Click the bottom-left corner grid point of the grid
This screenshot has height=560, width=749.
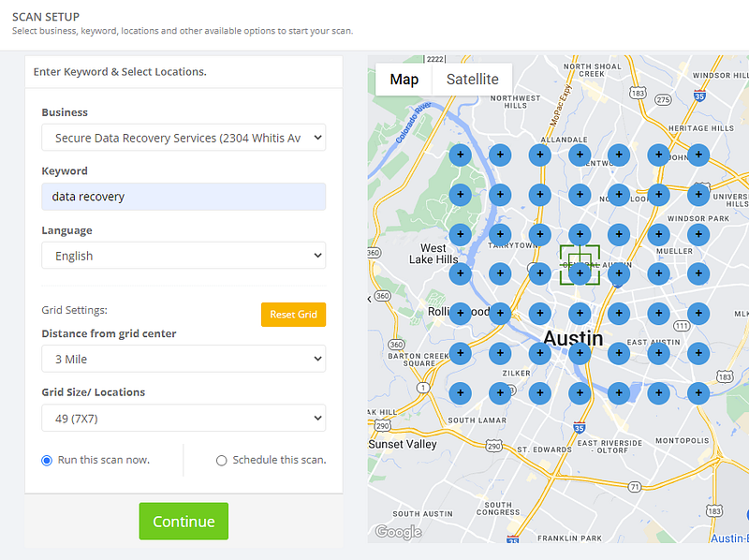pyautogui.click(x=461, y=392)
